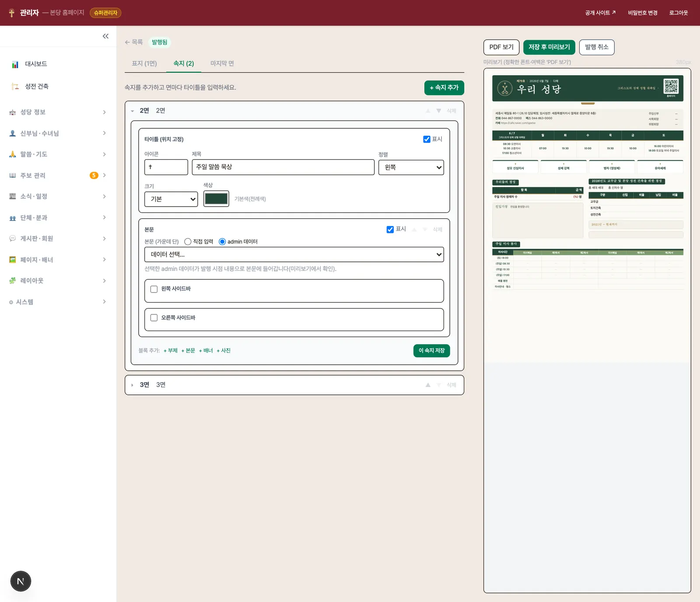The width and height of the screenshot is (700, 602).
Task: Click the QR code in preview header
Action: 671,86
